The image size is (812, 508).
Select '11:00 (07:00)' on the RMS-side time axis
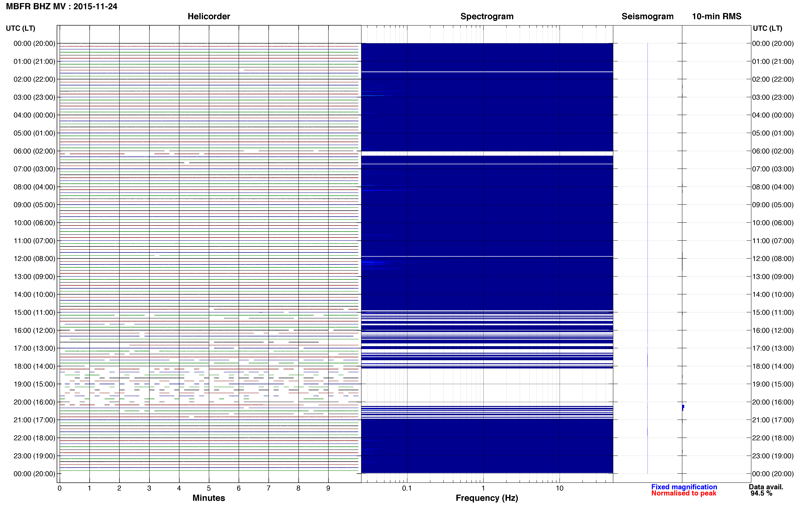tap(773, 241)
